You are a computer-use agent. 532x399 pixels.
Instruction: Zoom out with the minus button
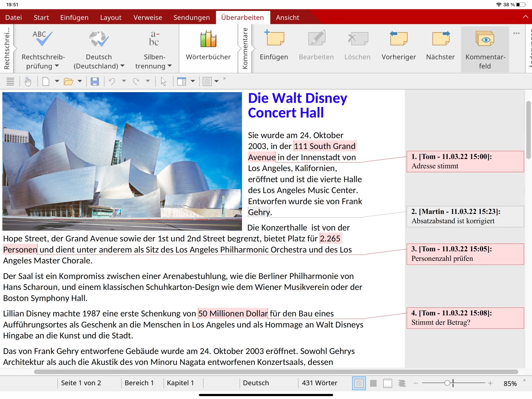[x=416, y=383]
